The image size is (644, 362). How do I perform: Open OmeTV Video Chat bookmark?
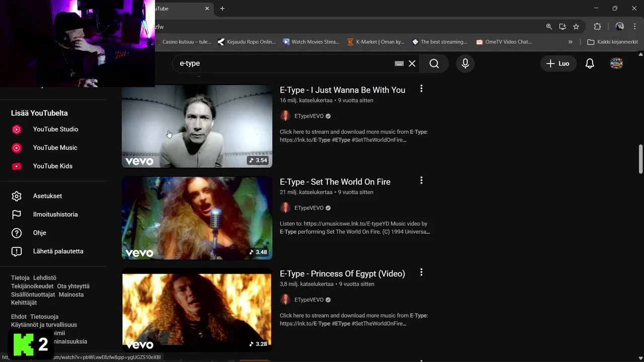[x=504, y=42]
